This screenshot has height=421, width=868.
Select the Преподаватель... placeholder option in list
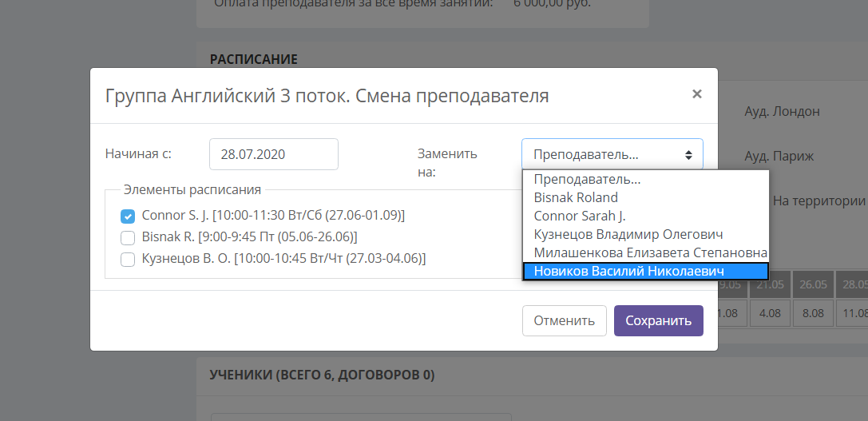coord(645,179)
